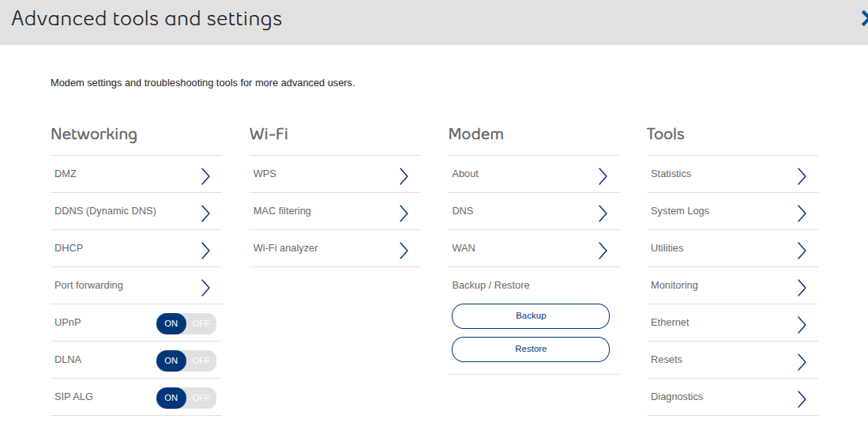Click the arrow icon next to DMZ
This screenshot has width=868, height=438.
click(x=205, y=176)
